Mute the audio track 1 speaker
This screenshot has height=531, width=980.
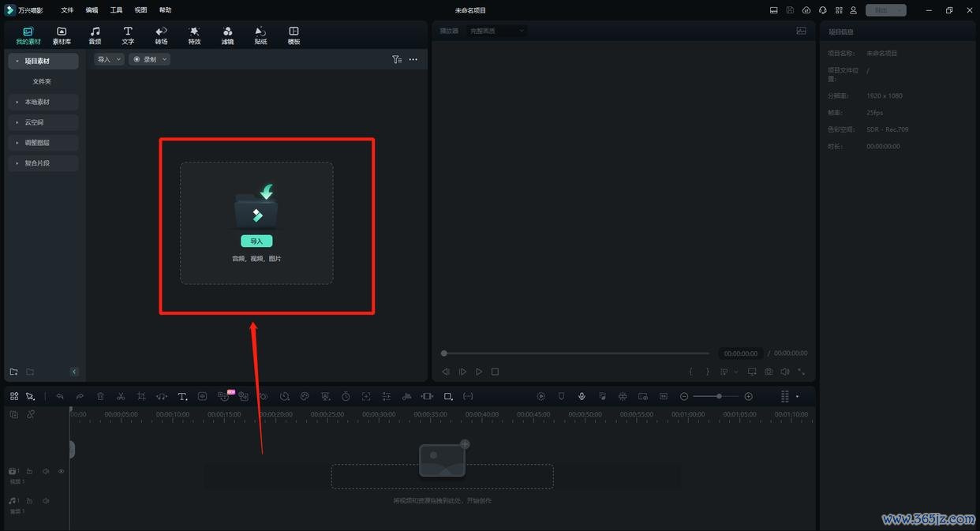46,501
